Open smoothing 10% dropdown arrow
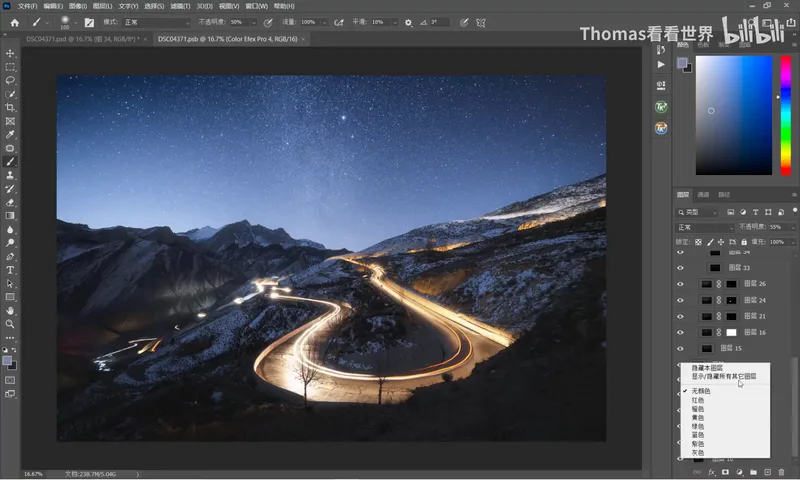 (394, 22)
